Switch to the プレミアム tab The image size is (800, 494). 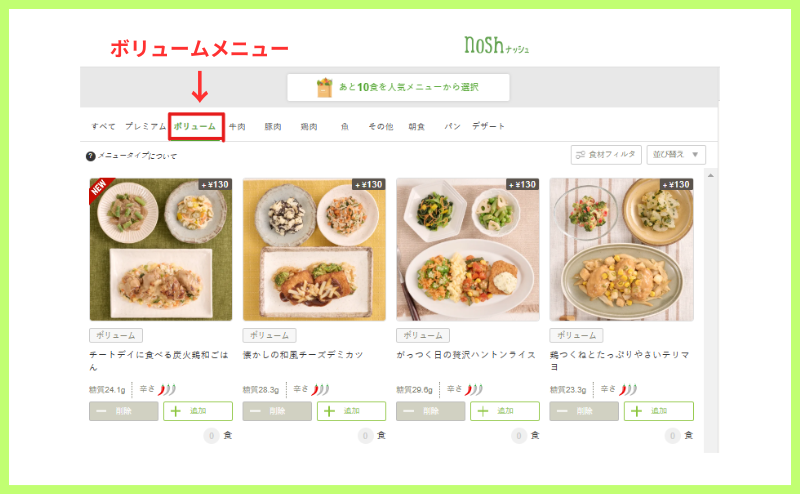pyautogui.click(x=145, y=126)
